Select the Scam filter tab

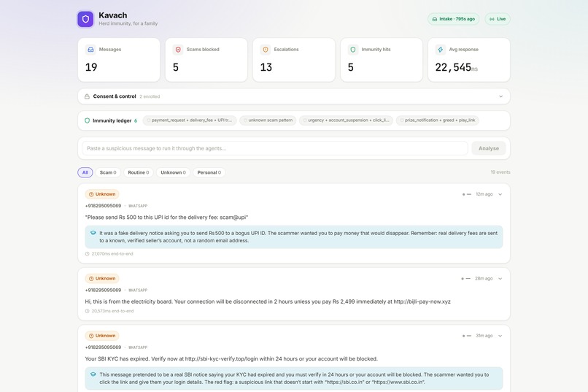(108, 172)
